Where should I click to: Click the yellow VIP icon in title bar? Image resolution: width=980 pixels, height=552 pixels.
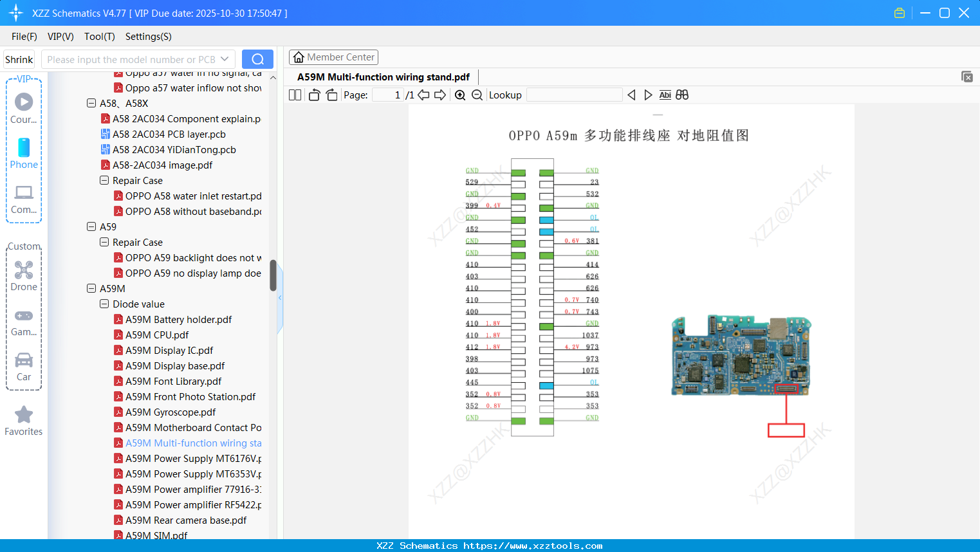pos(900,13)
